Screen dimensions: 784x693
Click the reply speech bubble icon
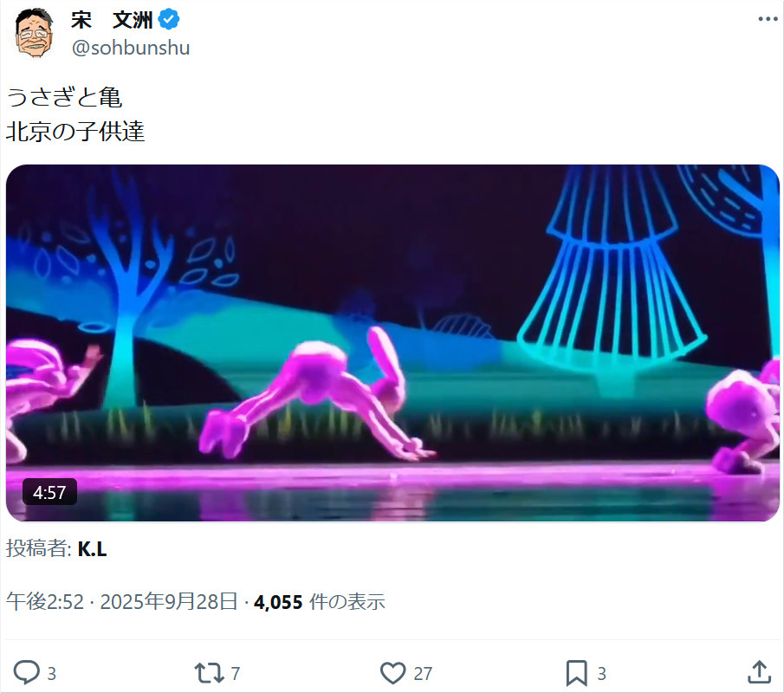pos(26,672)
